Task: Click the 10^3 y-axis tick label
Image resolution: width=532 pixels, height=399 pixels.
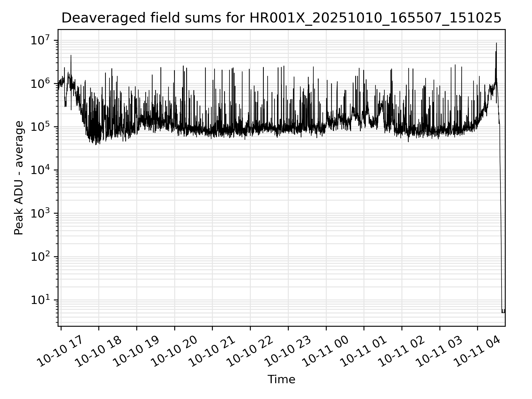Action: [41, 213]
